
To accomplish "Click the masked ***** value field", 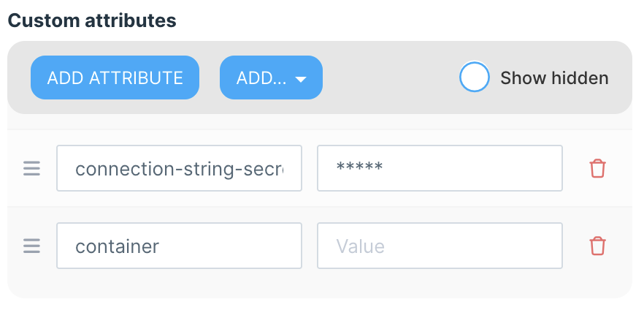I will click(x=440, y=169).
